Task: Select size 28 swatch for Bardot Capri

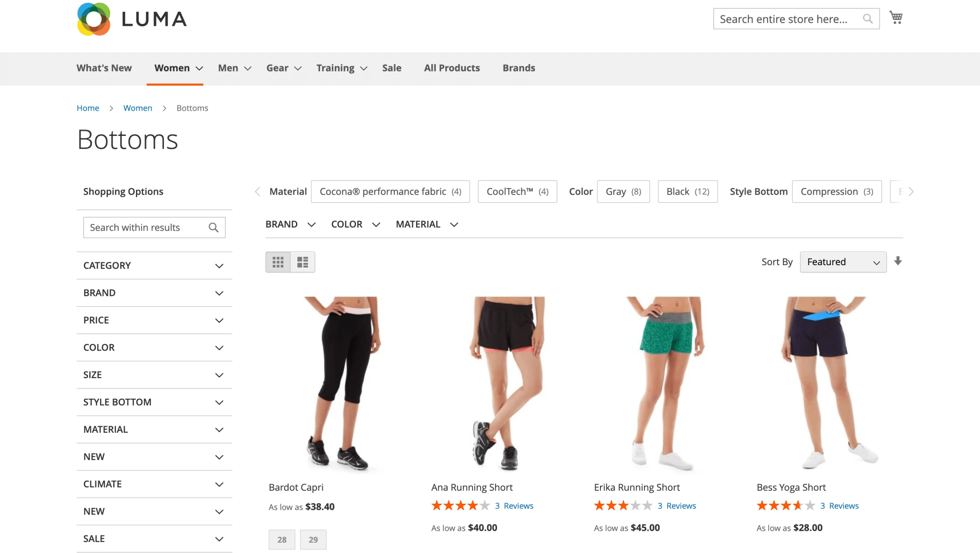Action: 282,540
